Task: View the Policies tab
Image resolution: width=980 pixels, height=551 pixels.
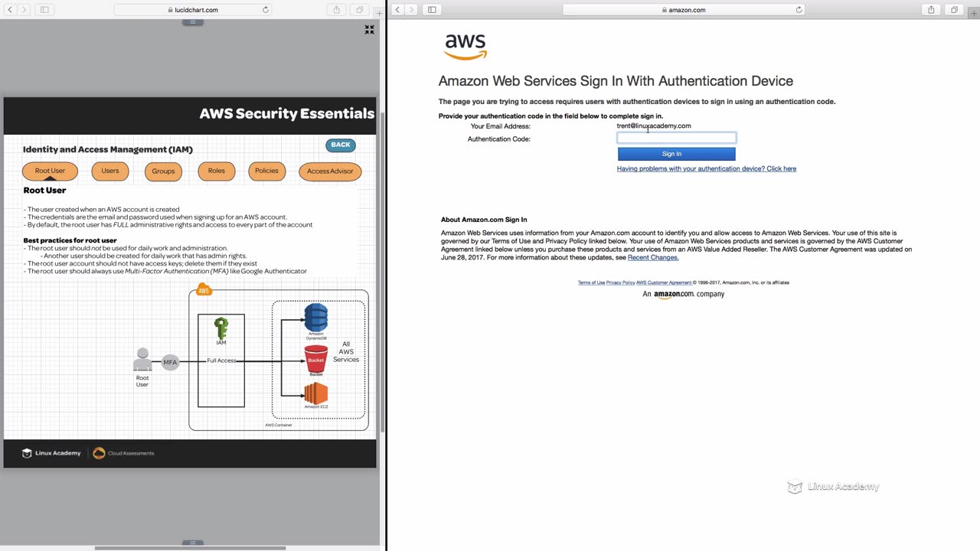Action: pyautogui.click(x=266, y=171)
